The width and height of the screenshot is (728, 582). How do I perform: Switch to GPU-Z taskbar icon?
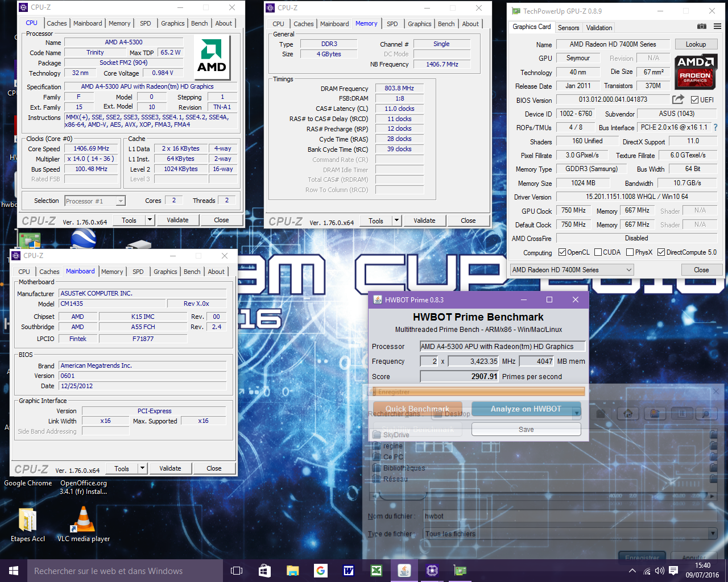tap(460, 571)
